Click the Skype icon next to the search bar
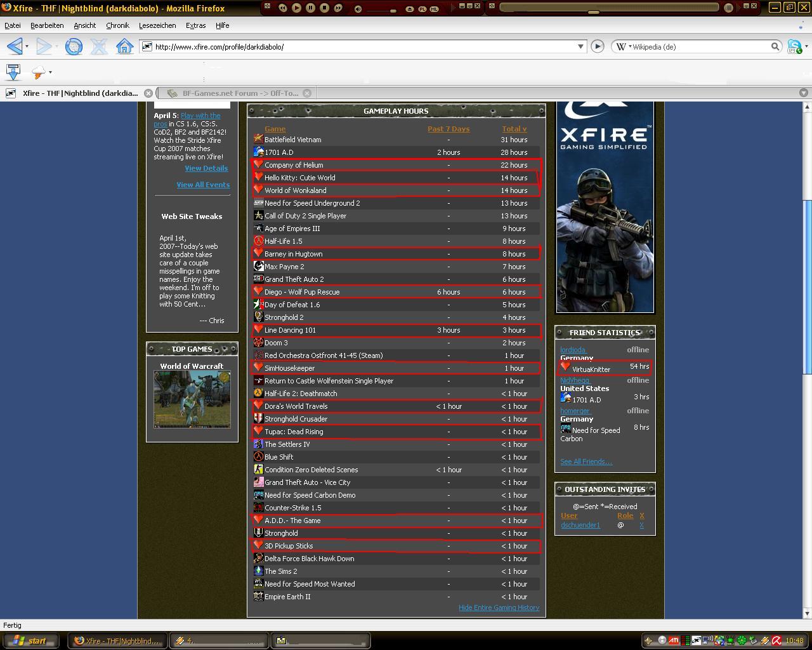Image resolution: width=812 pixels, height=650 pixels. pos(794,46)
